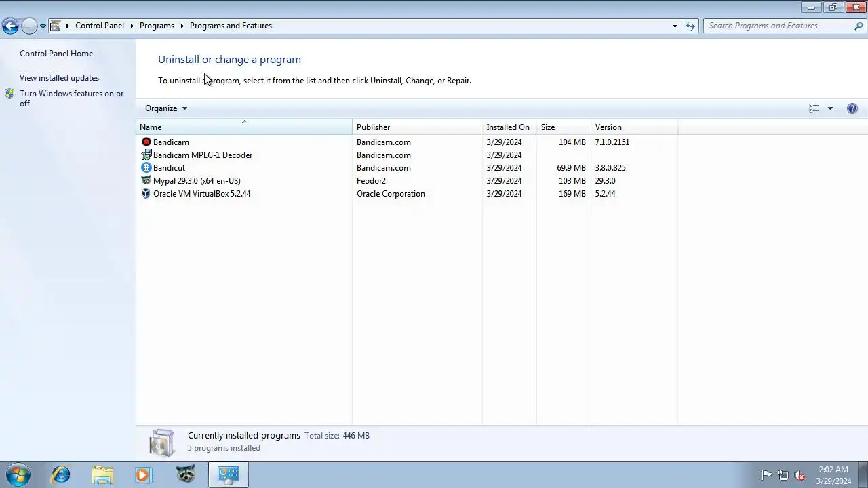Screen dimensions: 868x488
Task: Select the Oracle VM VirtualBox 5.2.44 name
Action: (202, 194)
